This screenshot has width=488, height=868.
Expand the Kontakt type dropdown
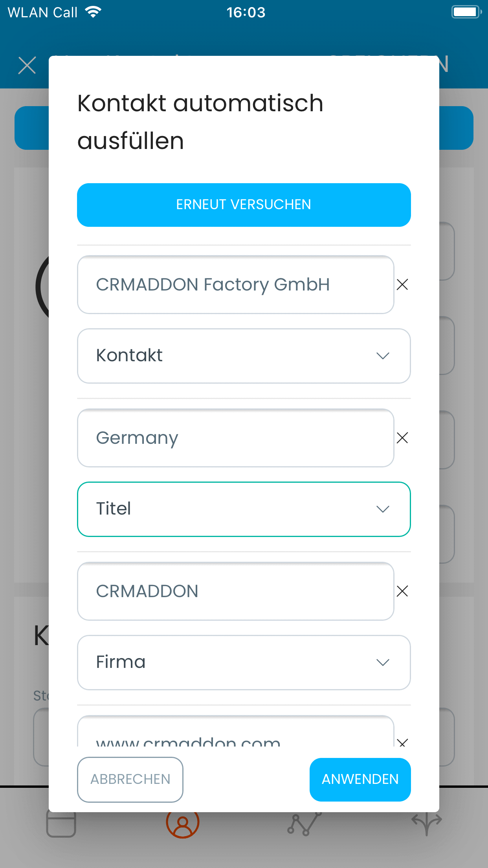(x=244, y=356)
